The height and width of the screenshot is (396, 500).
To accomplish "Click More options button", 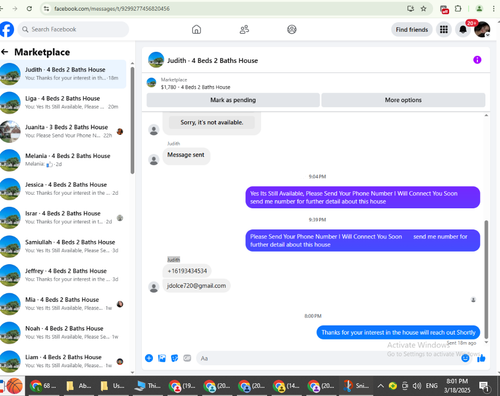I will click(403, 100).
